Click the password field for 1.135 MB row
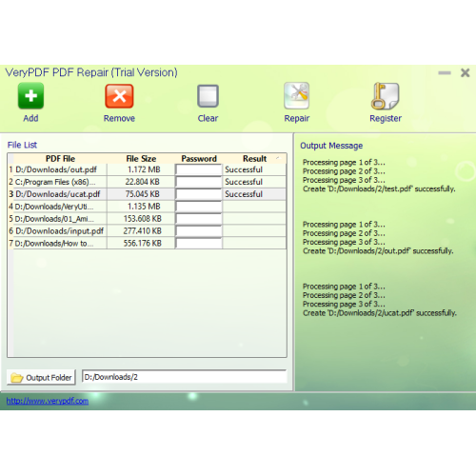This screenshot has width=476, height=476. pyautogui.click(x=199, y=207)
